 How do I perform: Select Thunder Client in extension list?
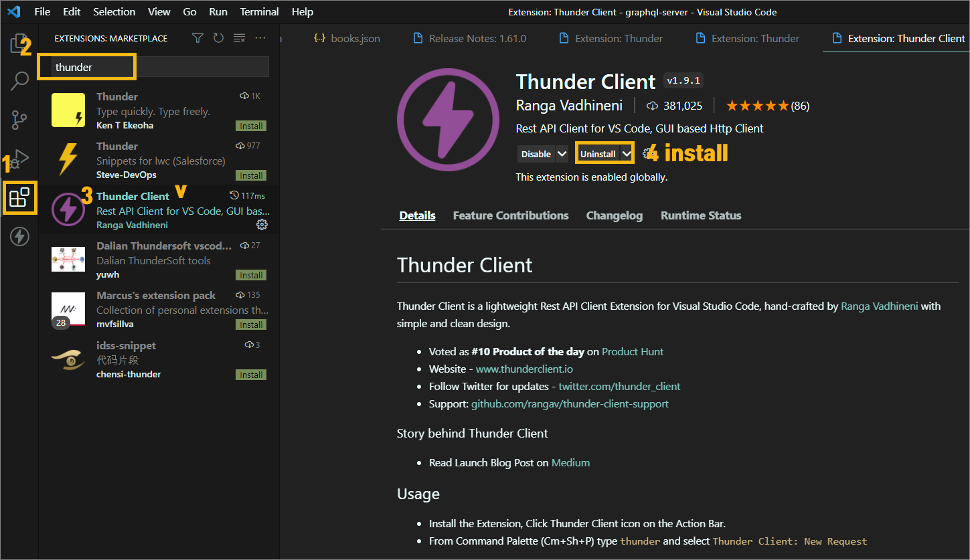coord(159,209)
